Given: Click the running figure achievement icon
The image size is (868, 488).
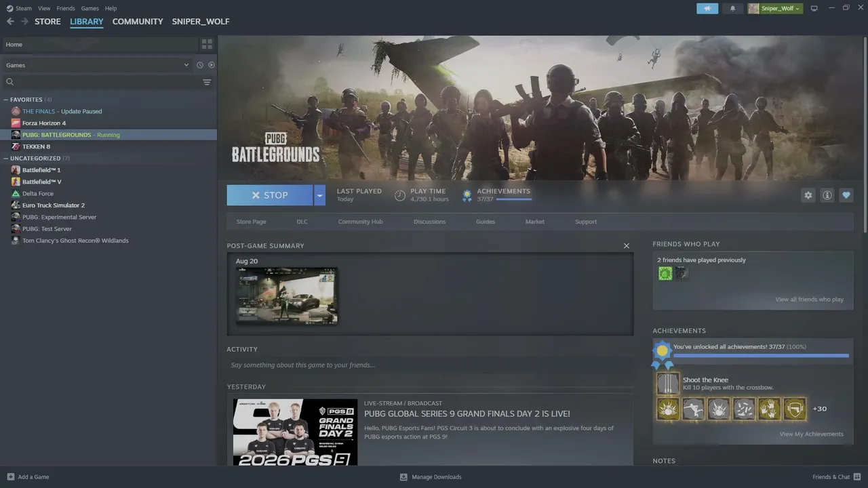Looking at the screenshot, I should [x=693, y=409].
